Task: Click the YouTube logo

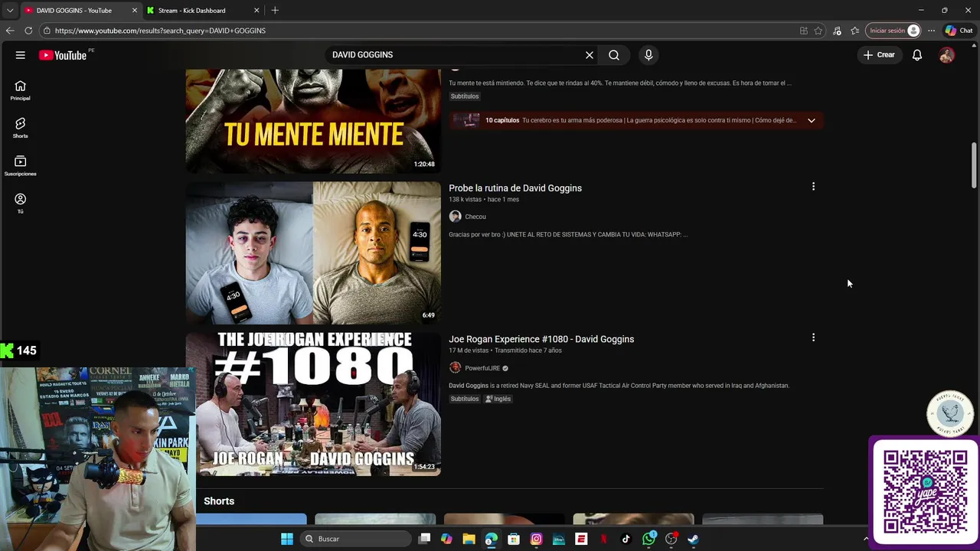Action: (63, 55)
